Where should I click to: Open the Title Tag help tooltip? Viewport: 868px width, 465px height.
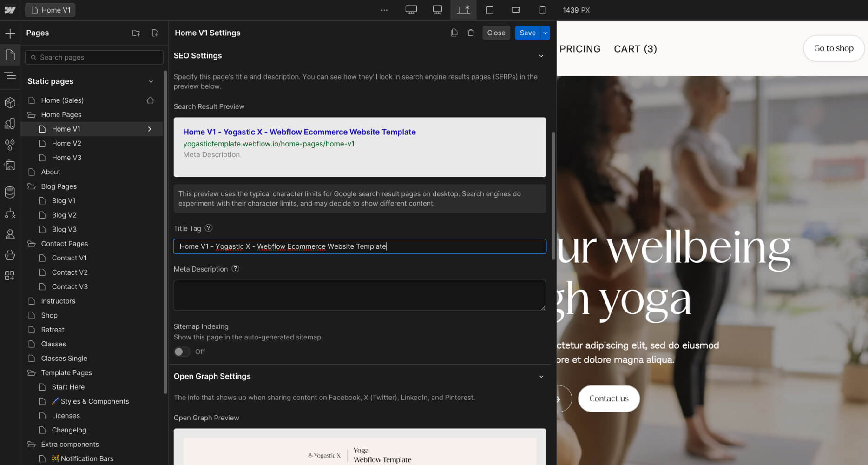(x=208, y=228)
